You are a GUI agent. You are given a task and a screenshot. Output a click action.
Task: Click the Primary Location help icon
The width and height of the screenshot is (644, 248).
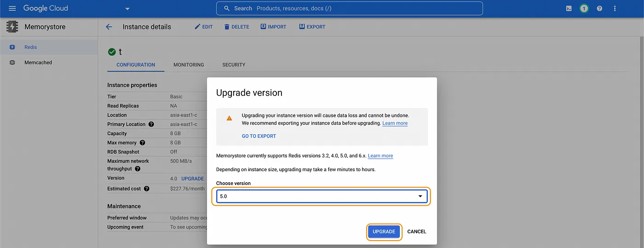coord(151,124)
